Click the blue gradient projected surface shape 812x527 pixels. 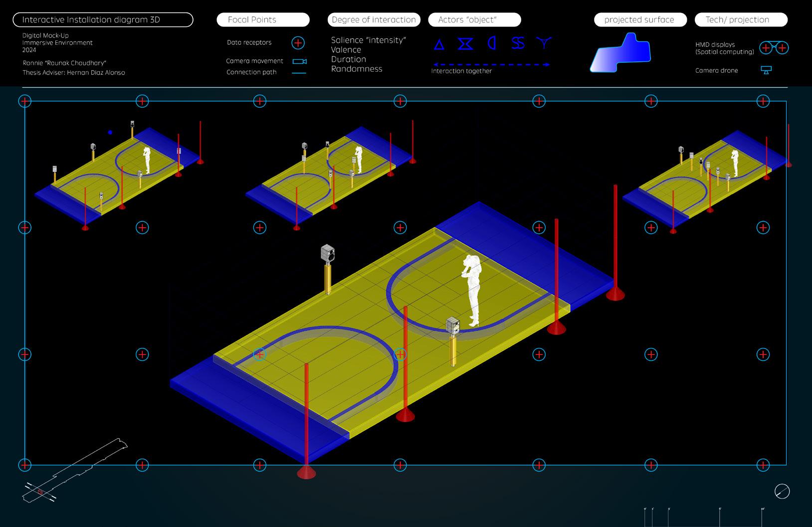[620, 52]
